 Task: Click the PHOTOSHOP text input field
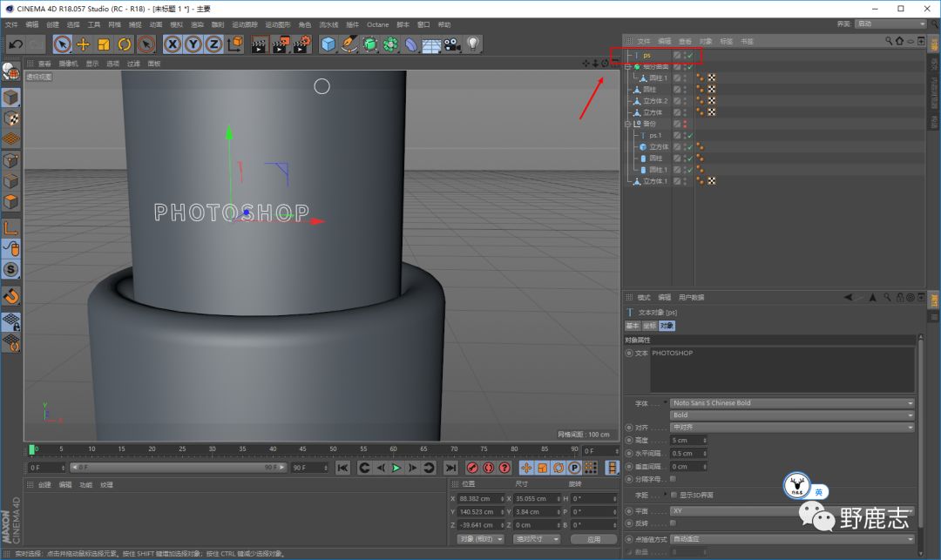pyautogui.click(x=782, y=369)
